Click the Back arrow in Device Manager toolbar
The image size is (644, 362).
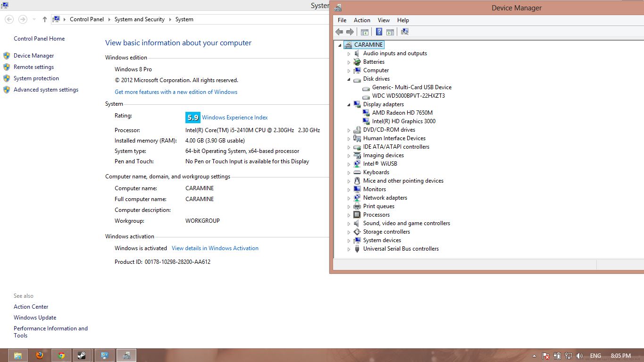(339, 32)
